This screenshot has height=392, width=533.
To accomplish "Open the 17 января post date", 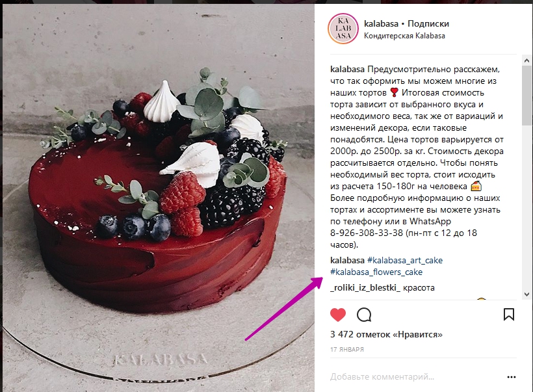I will click(x=346, y=349).
